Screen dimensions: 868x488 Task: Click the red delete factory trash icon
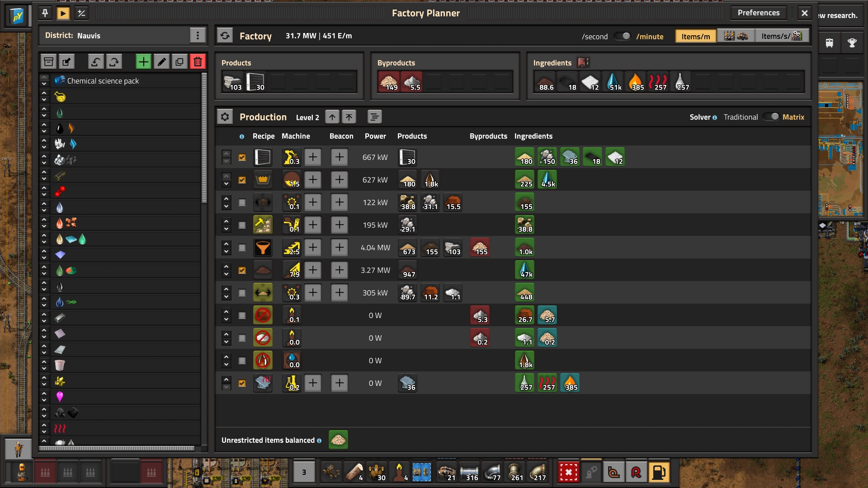click(198, 62)
